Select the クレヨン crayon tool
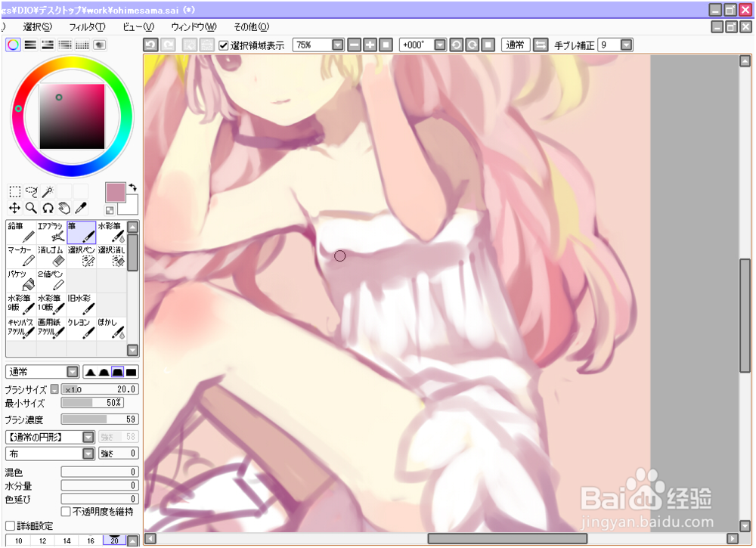This screenshot has width=756, height=548. point(82,329)
